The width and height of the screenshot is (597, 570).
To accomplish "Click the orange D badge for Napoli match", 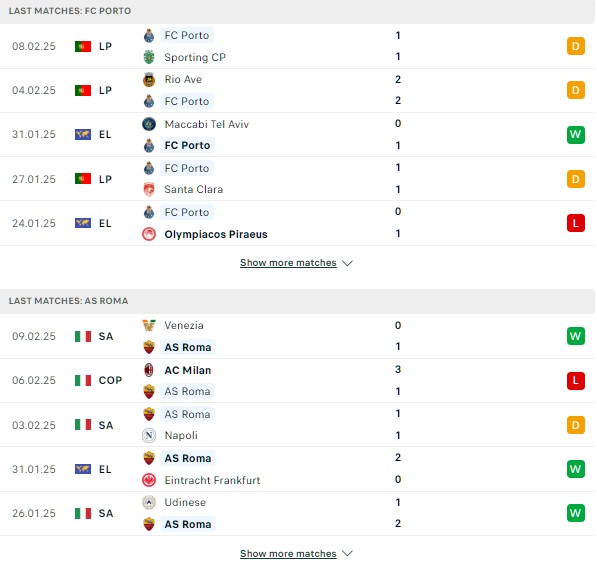I will point(575,425).
